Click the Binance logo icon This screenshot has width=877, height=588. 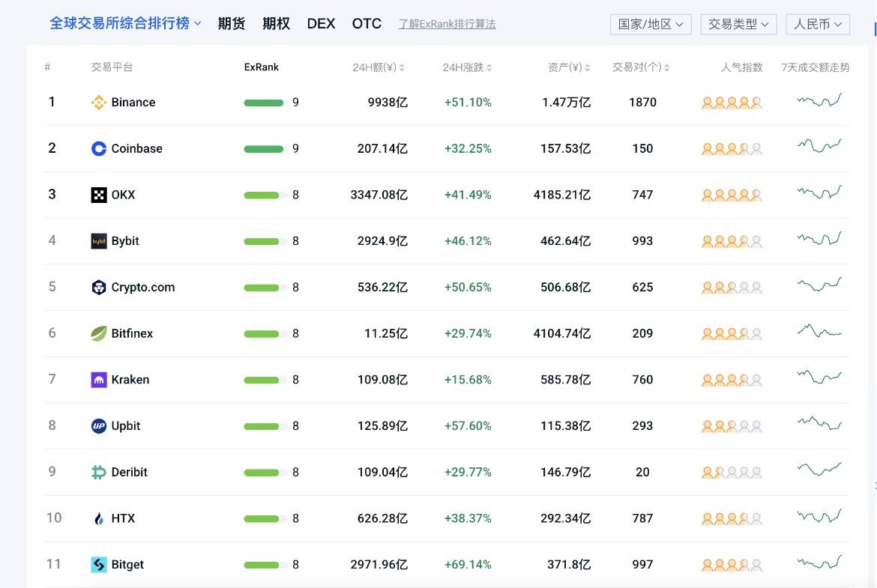[x=98, y=103]
